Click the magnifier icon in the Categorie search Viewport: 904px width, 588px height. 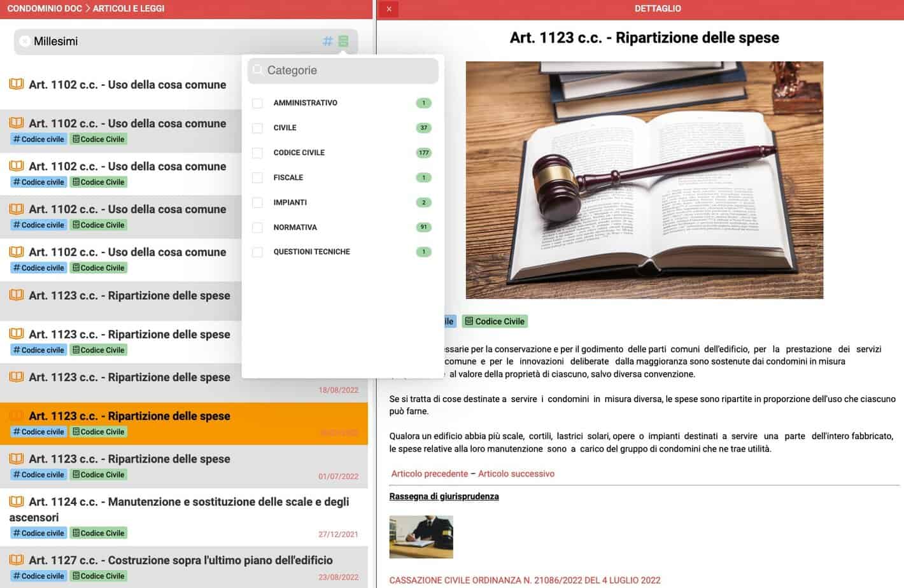click(258, 70)
